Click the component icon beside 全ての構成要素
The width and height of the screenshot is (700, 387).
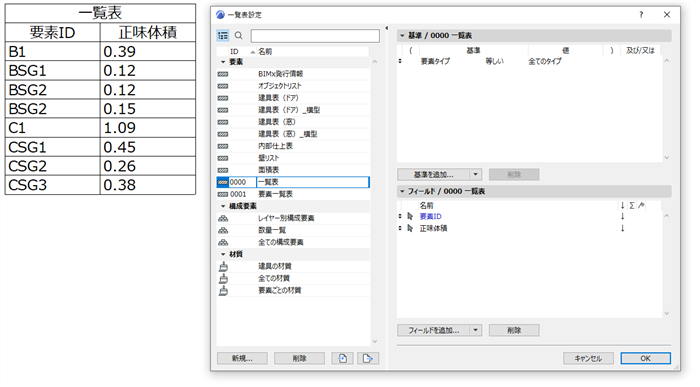click(x=223, y=243)
